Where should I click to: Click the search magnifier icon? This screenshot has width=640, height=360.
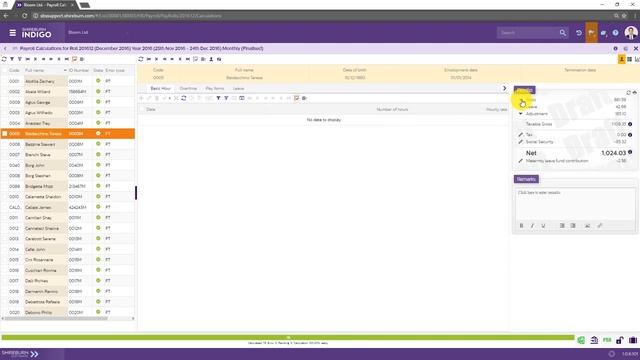click(562, 33)
